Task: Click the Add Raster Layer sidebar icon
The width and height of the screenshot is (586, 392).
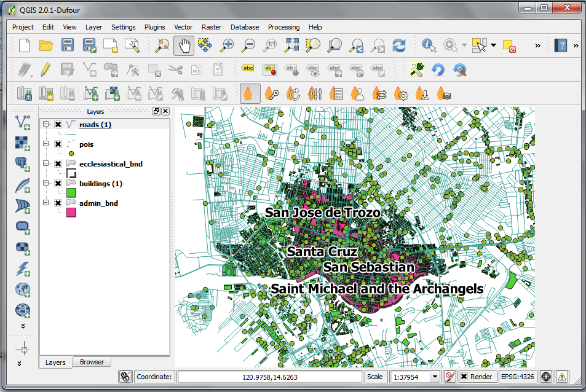Action: [23, 143]
